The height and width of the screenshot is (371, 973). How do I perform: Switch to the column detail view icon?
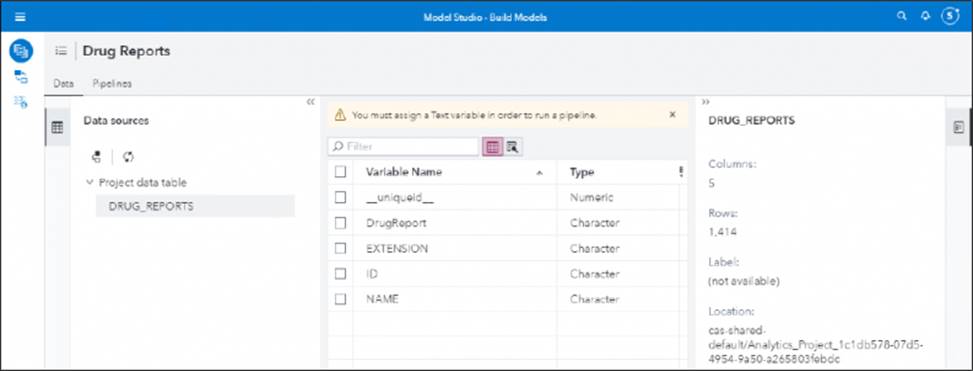[512, 147]
